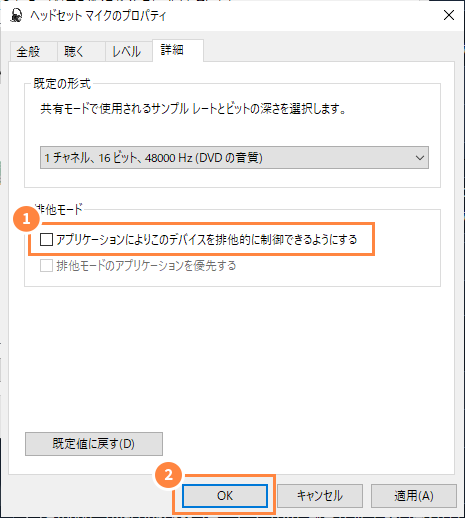This screenshot has width=465, height=518.
Task: Click the headset microphone icon in title bar
Action: click(16, 15)
